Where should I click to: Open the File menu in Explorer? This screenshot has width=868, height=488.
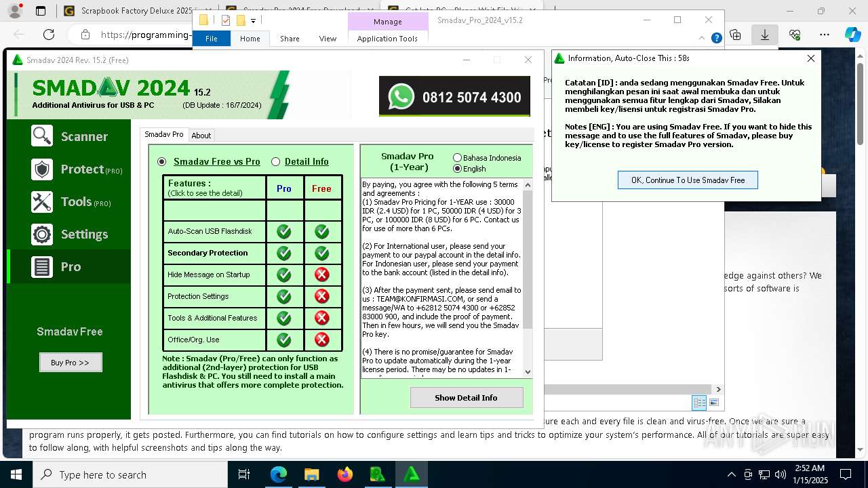[x=212, y=39]
